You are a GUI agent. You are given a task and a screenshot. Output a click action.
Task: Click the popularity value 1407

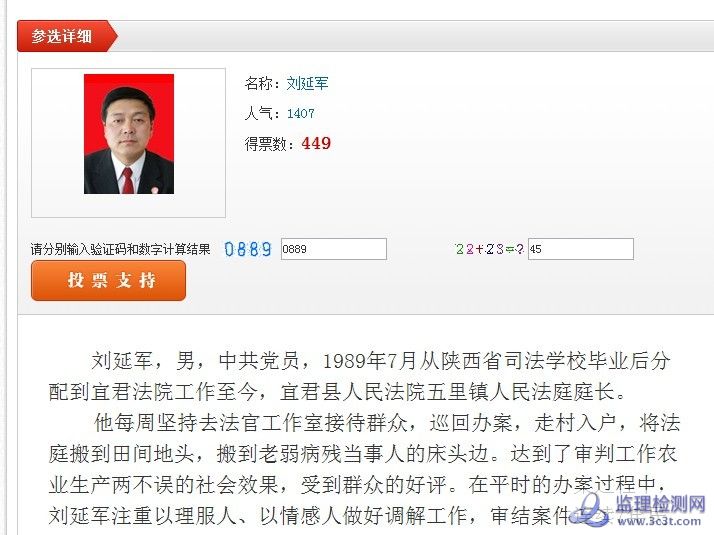(301, 113)
